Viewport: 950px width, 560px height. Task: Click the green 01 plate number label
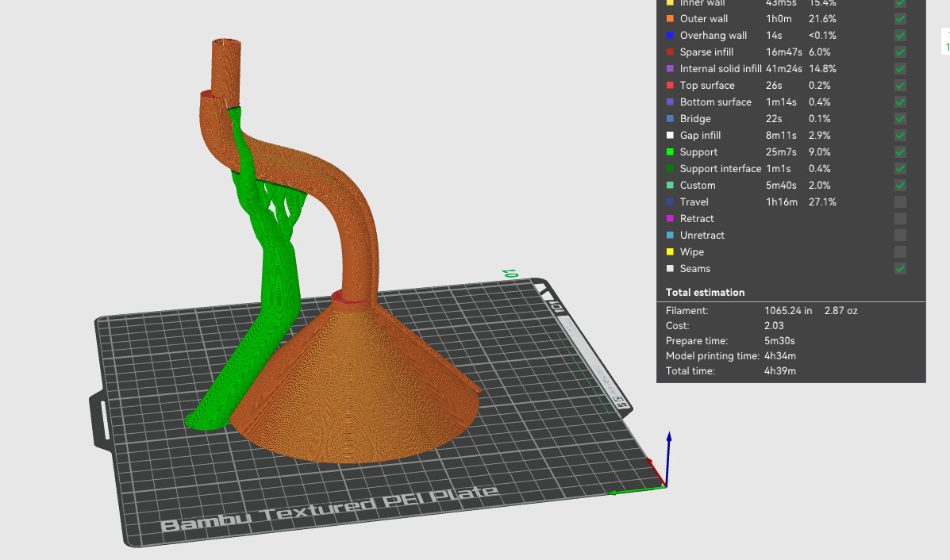[511, 274]
